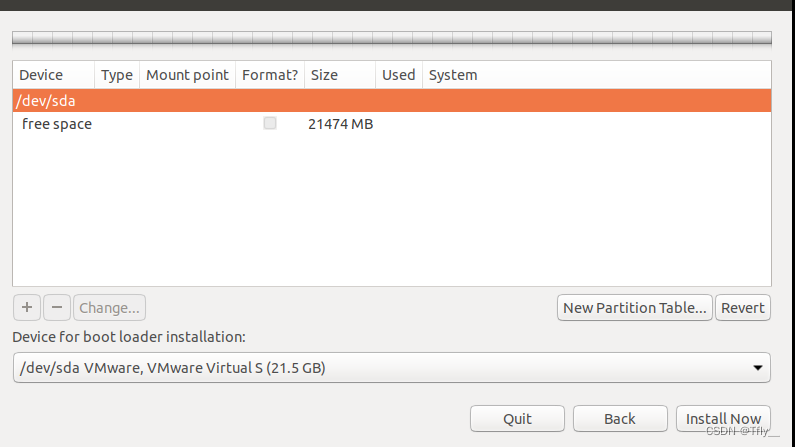This screenshot has width=795, height=447.
Task: Add a new partition with plus button
Action: click(x=27, y=308)
